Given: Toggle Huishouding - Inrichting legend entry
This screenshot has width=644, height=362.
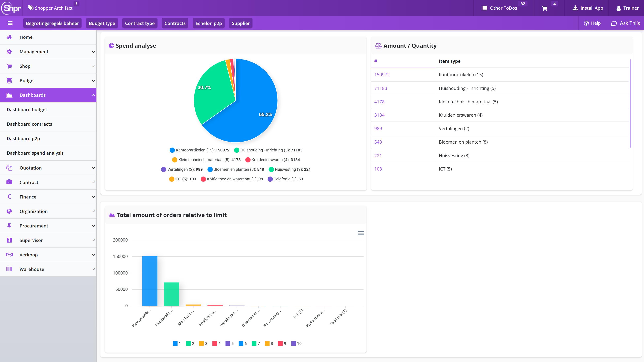Looking at the screenshot, I should pyautogui.click(x=268, y=150).
